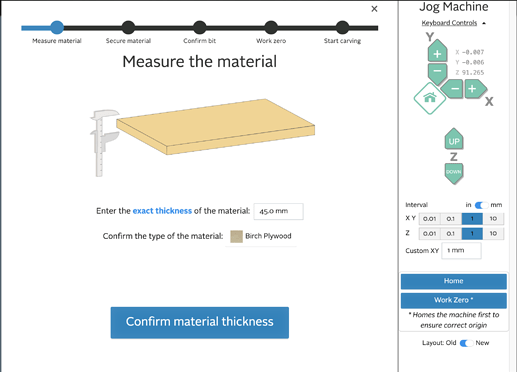The width and height of the screenshot is (517, 372).
Task: Switch layout toggle between Old and New
Action: pos(466,343)
